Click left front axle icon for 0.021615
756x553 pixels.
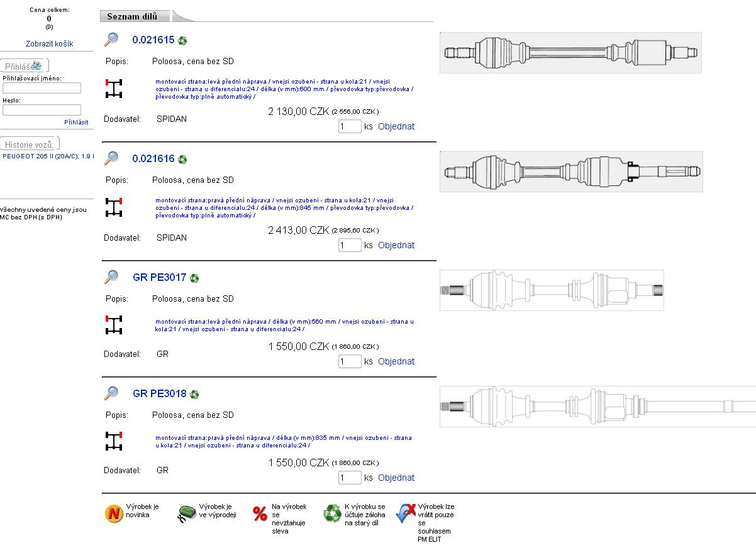pos(113,88)
